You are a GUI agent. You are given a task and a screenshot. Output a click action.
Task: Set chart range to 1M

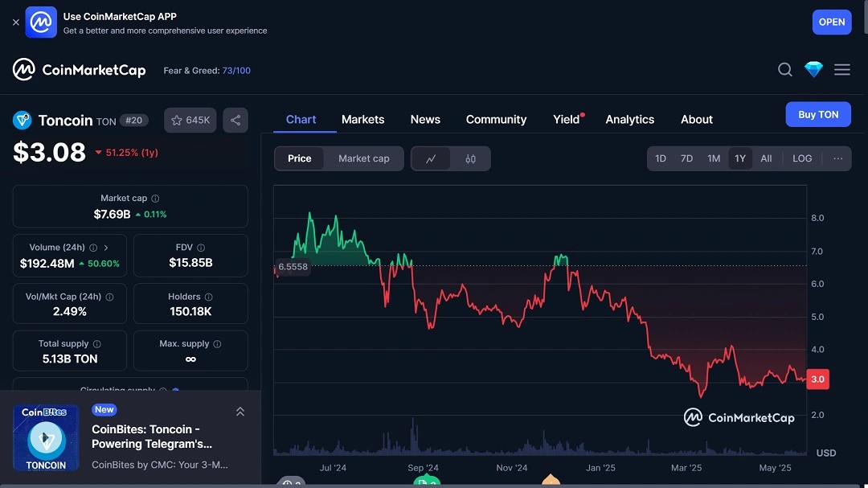tap(714, 158)
